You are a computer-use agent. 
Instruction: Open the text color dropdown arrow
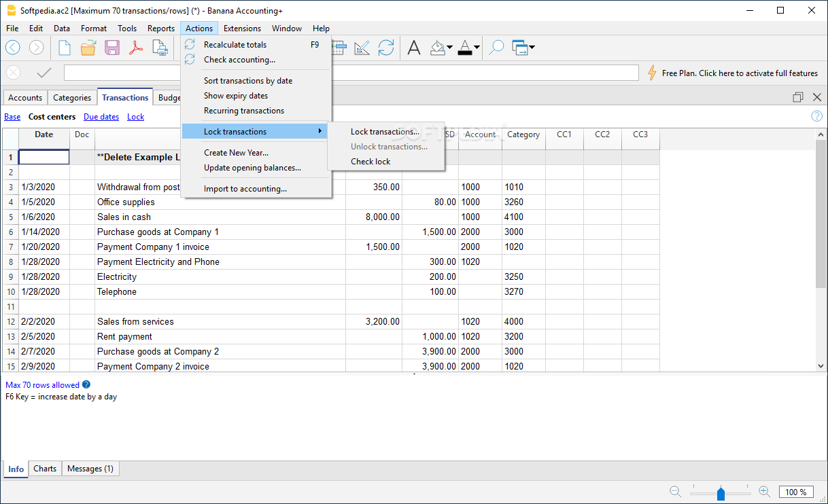point(477,48)
